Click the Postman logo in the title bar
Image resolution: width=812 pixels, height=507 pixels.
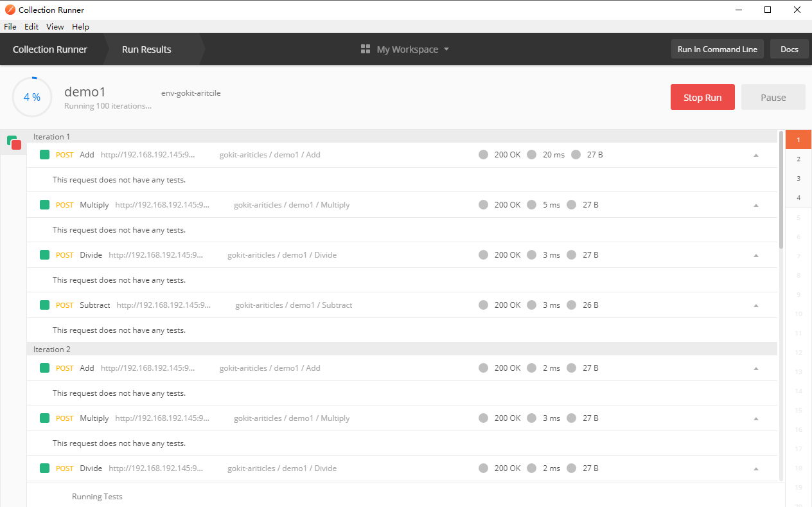point(10,10)
